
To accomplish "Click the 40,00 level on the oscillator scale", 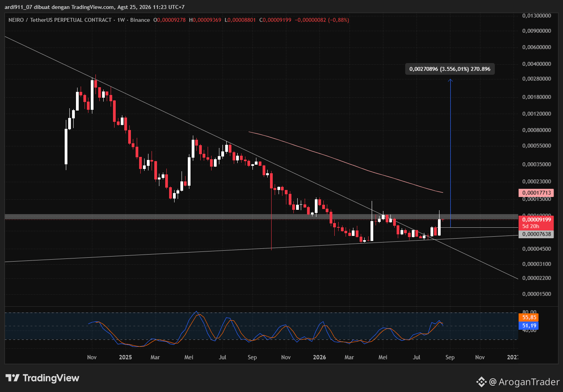I will click(529, 331).
